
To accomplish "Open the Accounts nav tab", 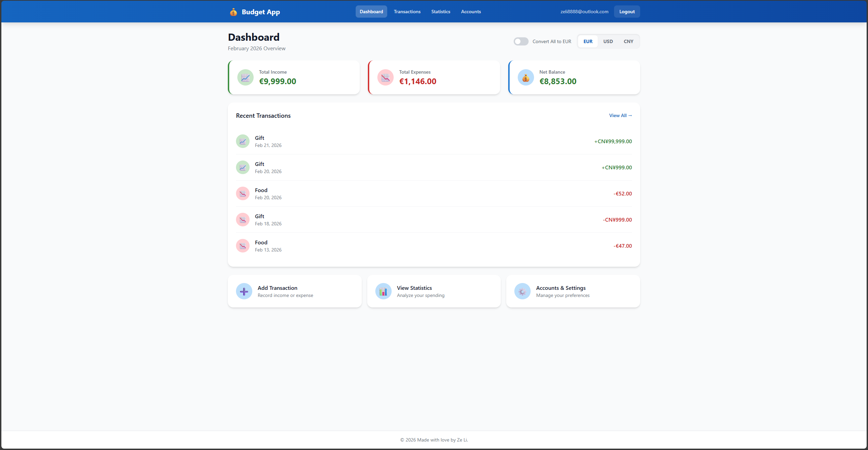I will (471, 12).
